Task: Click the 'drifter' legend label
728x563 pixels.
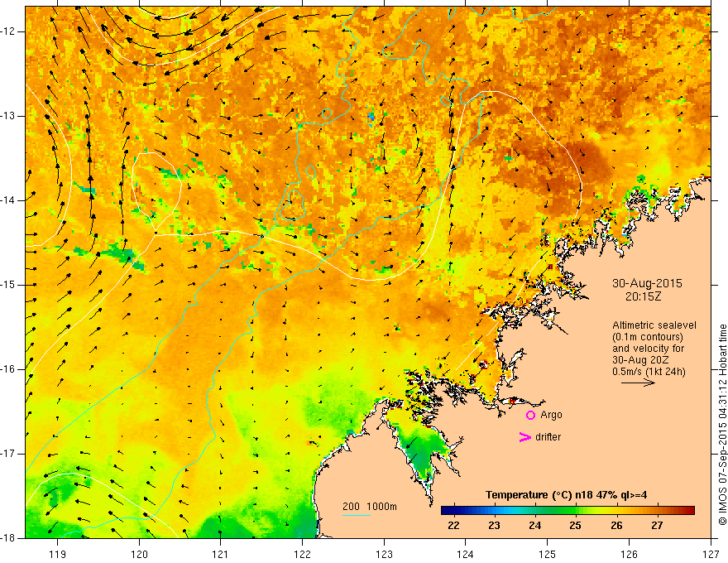Action: point(548,437)
